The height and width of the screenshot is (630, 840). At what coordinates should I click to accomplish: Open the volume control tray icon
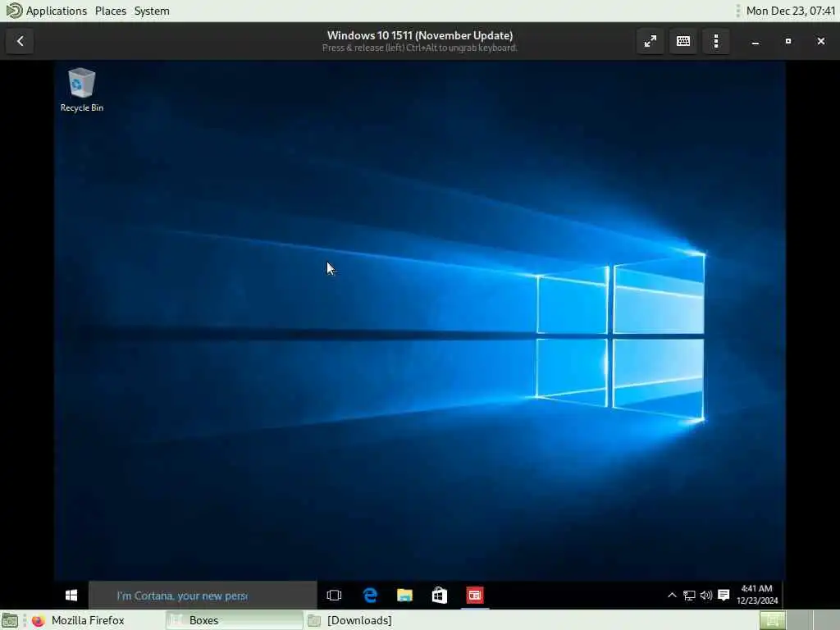[706, 596]
